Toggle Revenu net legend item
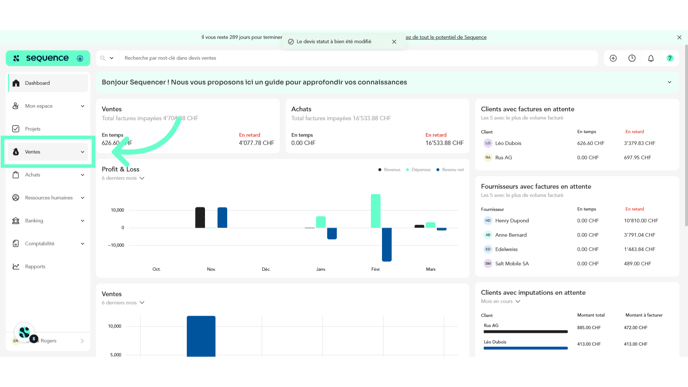The height and width of the screenshot is (387, 688). [450, 170]
